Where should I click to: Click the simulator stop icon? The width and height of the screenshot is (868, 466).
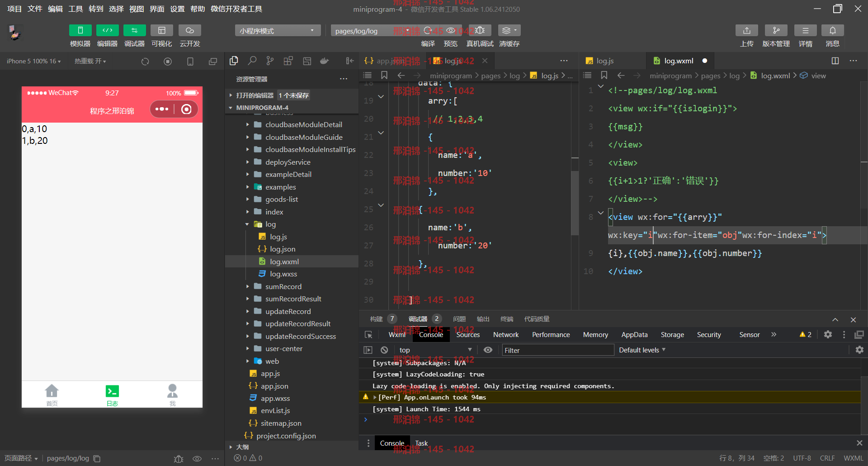(168, 61)
